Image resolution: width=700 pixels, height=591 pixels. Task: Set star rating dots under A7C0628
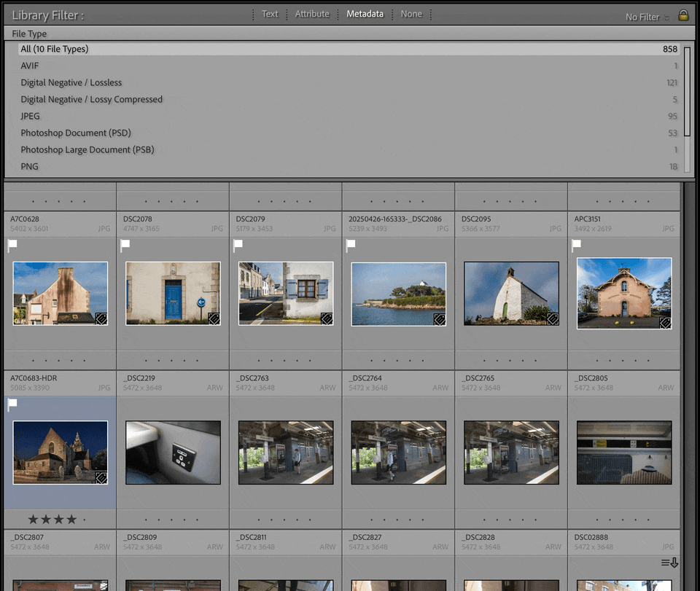tap(59, 361)
